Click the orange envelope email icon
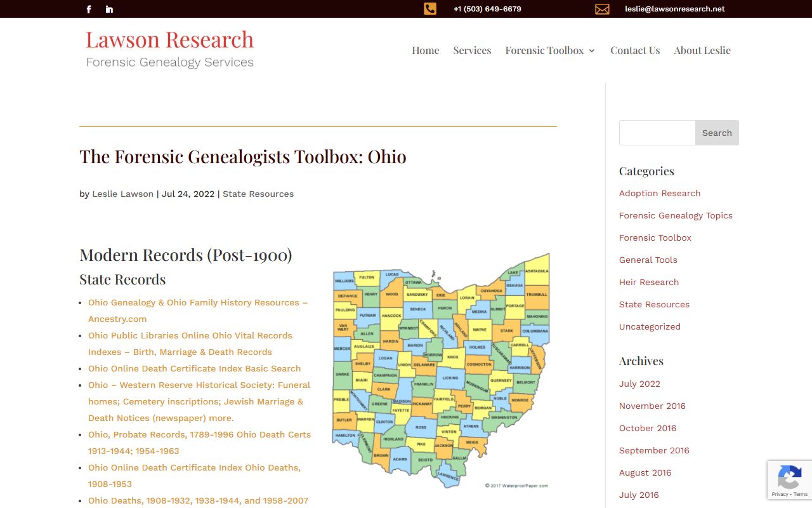Viewport: 812px width, 508px height. click(x=602, y=9)
